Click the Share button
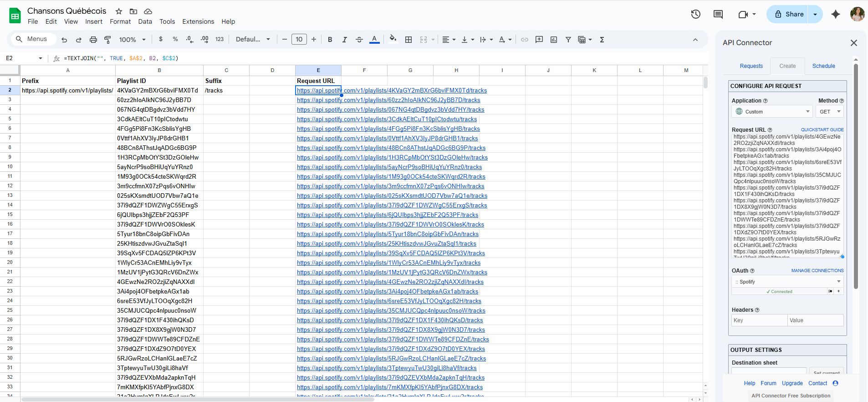This screenshot has width=868, height=402. pyautogui.click(x=787, y=14)
